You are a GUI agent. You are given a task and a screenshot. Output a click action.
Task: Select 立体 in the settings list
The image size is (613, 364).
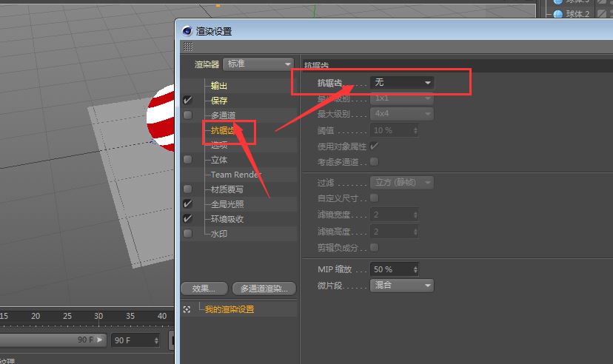219,160
